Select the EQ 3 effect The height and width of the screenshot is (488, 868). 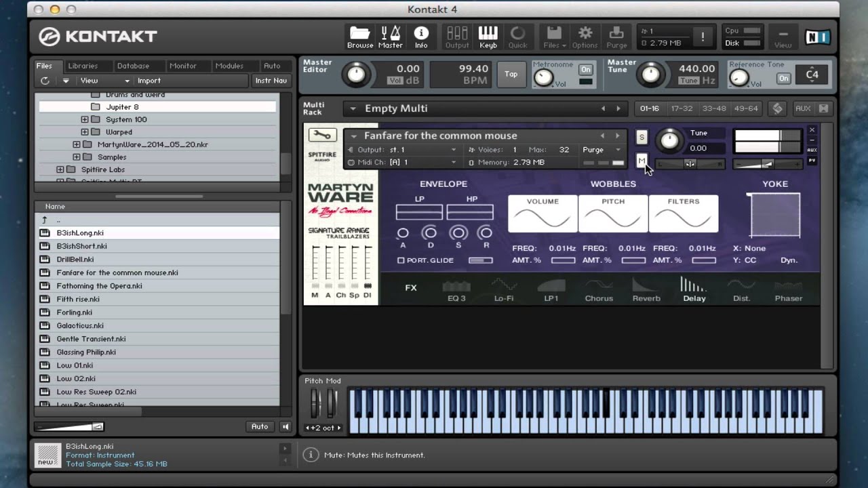pyautogui.click(x=456, y=291)
